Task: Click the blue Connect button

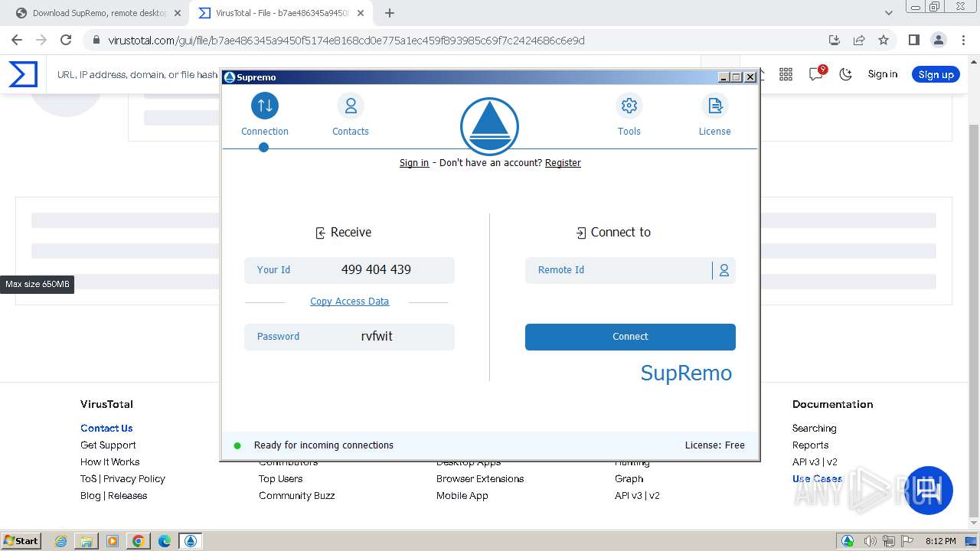Action: (x=630, y=337)
